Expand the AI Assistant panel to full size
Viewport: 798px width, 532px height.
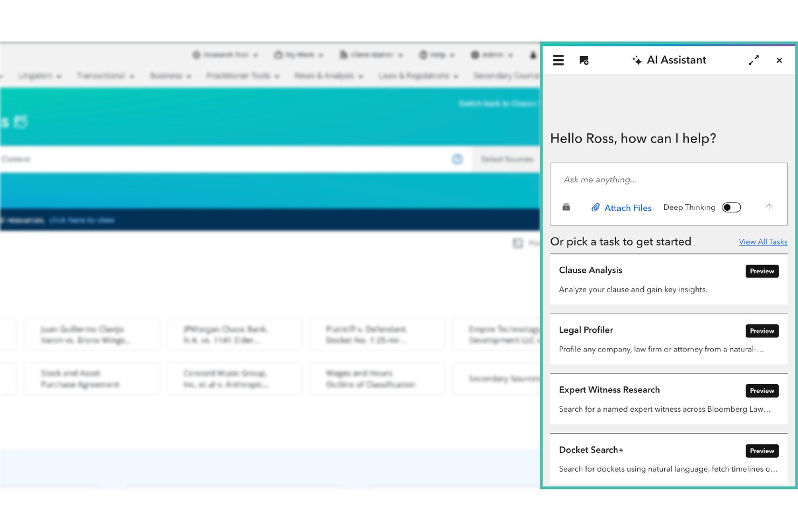point(754,60)
